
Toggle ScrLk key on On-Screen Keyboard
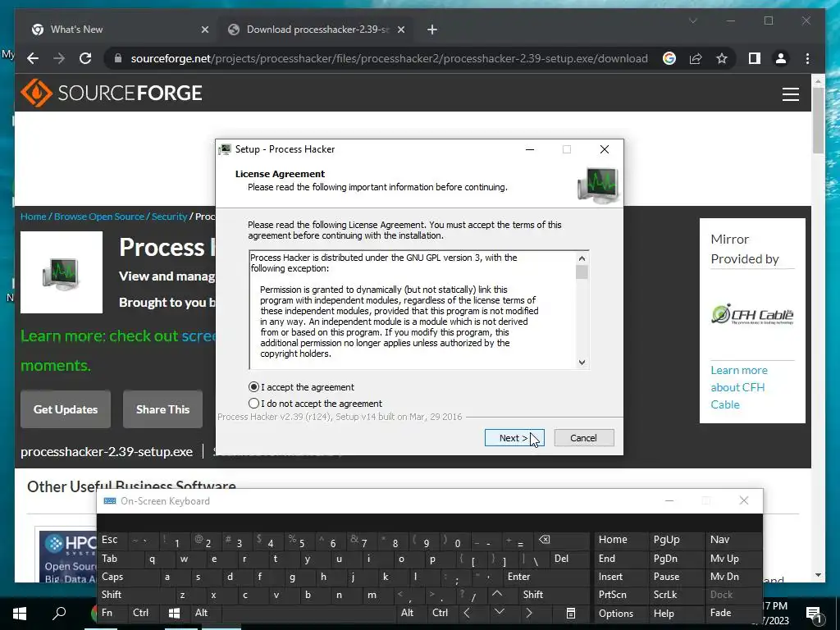(x=676, y=595)
